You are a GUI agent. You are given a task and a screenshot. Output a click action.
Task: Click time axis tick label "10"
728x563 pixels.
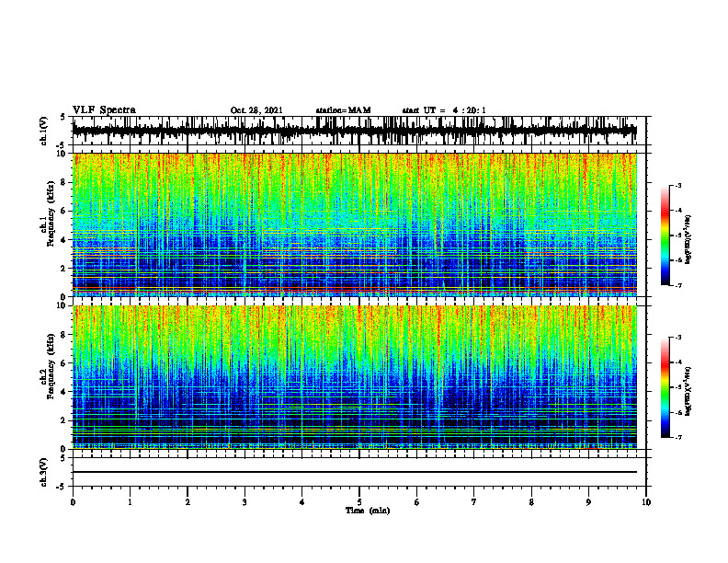[646, 502]
